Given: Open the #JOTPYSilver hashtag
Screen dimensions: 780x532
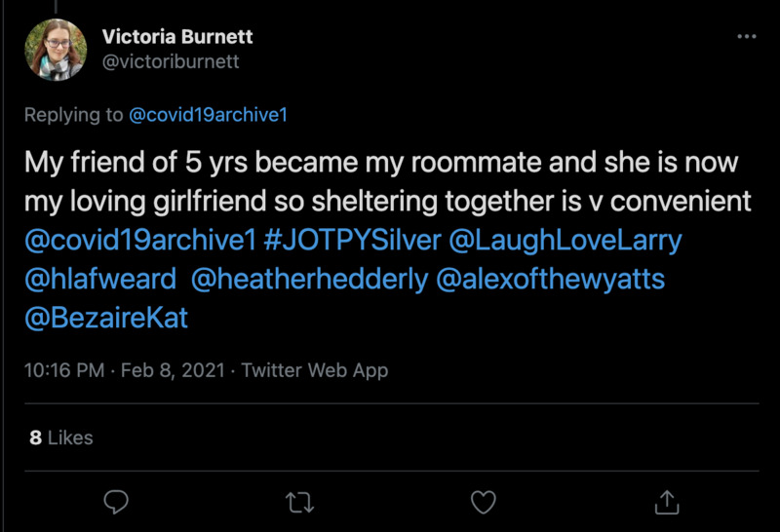Looking at the screenshot, I should coord(352,241).
